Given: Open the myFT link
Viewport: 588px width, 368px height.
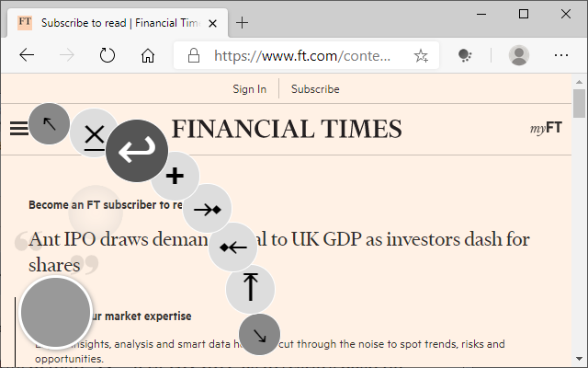Looking at the screenshot, I should tap(546, 128).
